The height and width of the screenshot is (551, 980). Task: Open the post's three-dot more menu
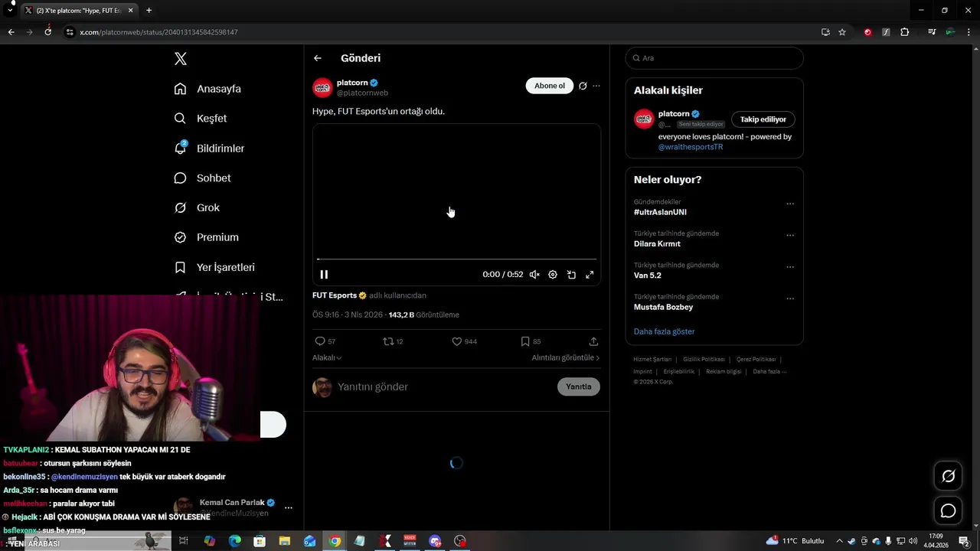point(596,86)
